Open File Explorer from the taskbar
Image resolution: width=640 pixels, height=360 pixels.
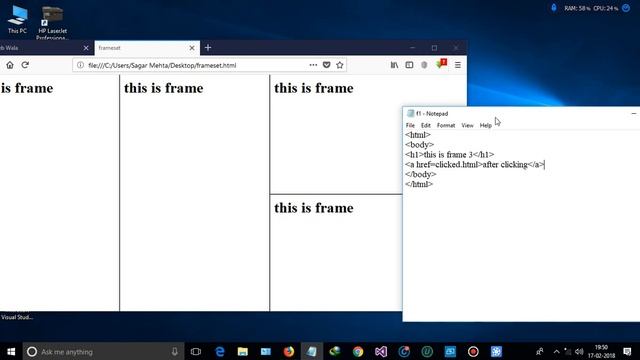(243, 351)
